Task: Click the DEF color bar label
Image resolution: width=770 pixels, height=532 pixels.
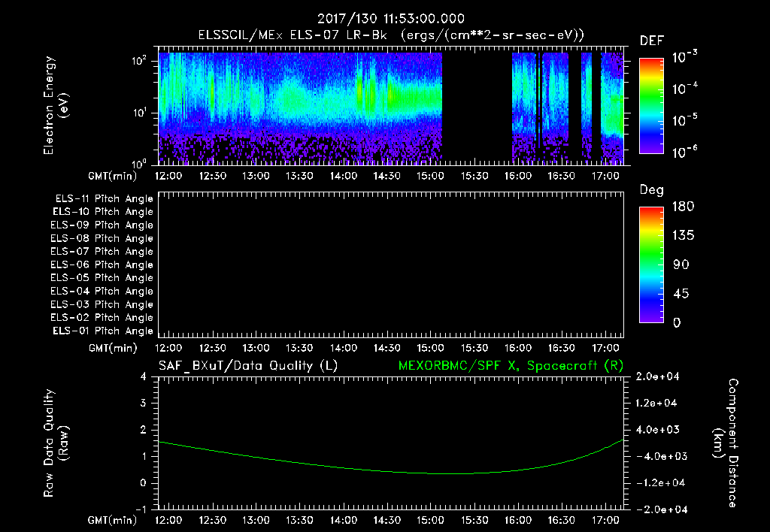Action: (652, 41)
